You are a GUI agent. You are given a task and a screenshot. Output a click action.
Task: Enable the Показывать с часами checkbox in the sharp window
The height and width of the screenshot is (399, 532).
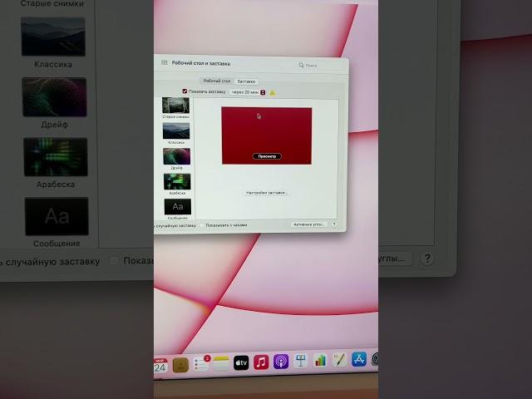[x=202, y=225]
